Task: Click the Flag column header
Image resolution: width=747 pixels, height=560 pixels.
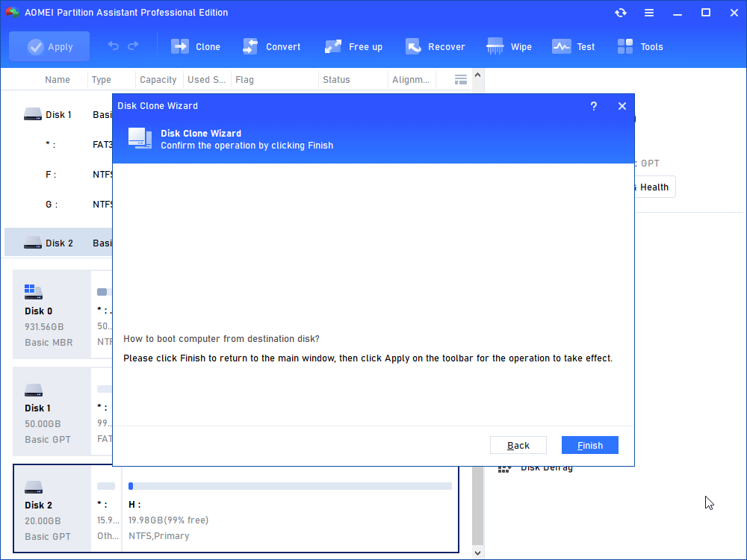Action: click(x=244, y=80)
